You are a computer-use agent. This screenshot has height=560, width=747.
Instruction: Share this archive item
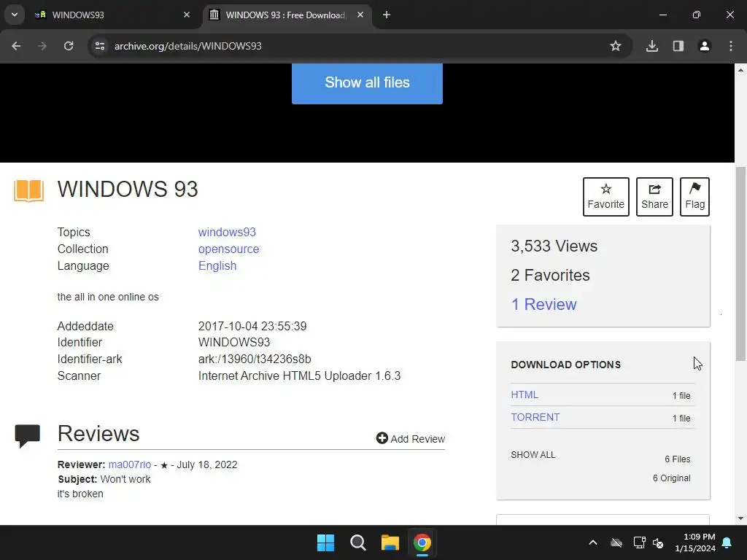pyautogui.click(x=654, y=197)
